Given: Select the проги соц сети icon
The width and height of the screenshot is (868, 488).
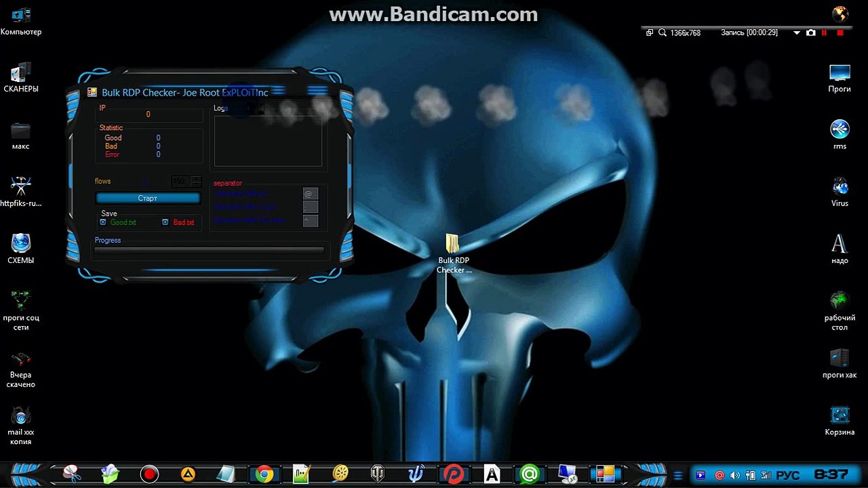Looking at the screenshot, I should coord(21,310).
